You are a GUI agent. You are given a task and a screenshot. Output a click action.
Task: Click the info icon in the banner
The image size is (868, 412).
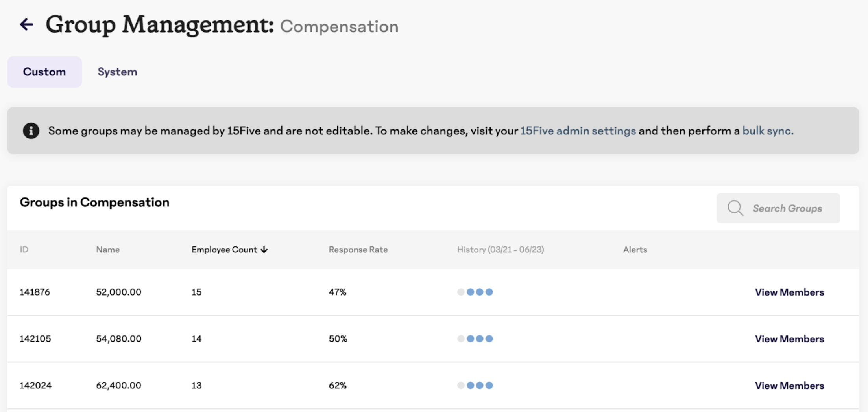(x=31, y=131)
